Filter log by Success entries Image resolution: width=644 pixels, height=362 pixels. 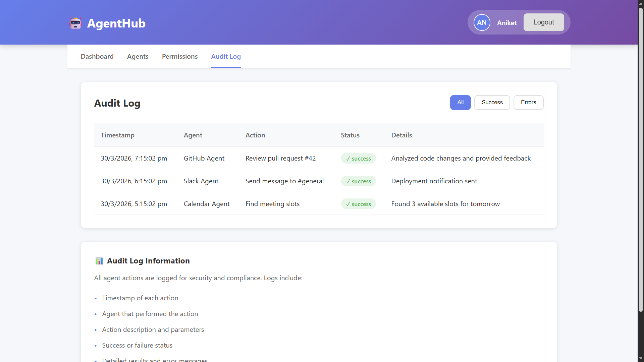492,103
